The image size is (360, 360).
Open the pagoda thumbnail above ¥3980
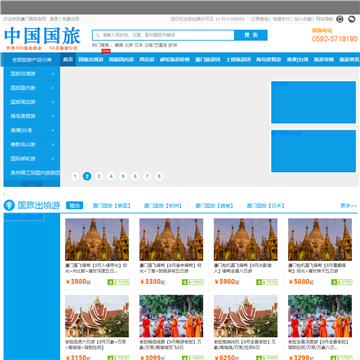(x=97, y=239)
